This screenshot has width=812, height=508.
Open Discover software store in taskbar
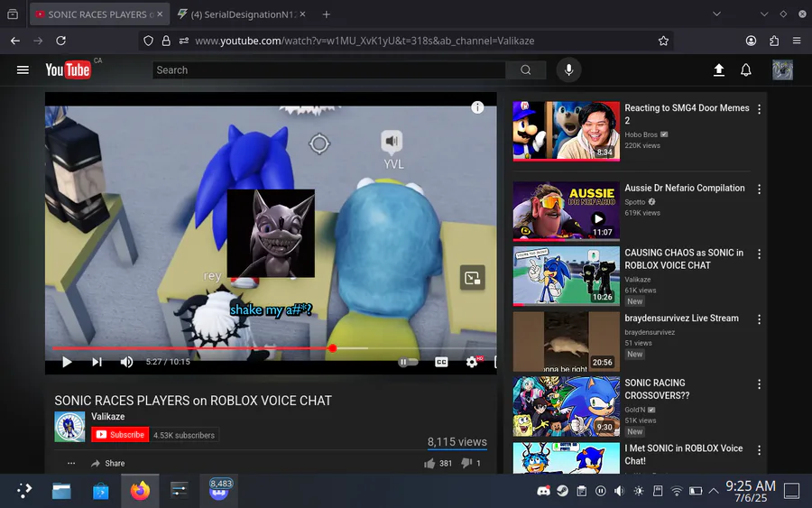pyautogui.click(x=100, y=490)
